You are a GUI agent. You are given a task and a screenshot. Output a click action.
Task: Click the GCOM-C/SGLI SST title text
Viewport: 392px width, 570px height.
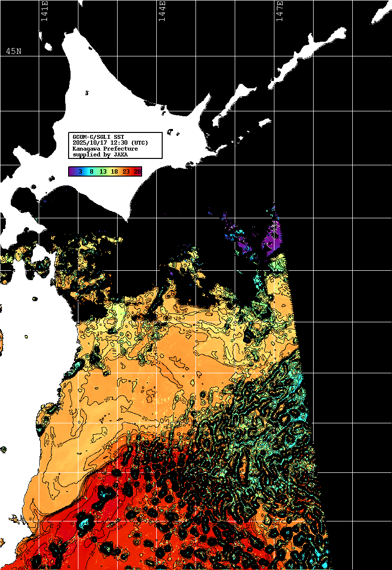[98, 137]
